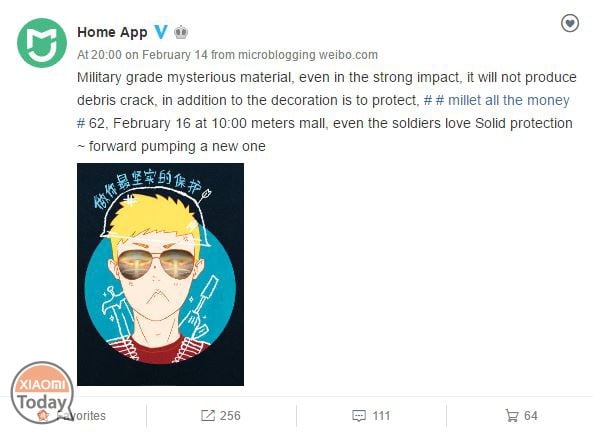
Task: Click the Xiaomi Today watermark logo
Action: [42, 392]
